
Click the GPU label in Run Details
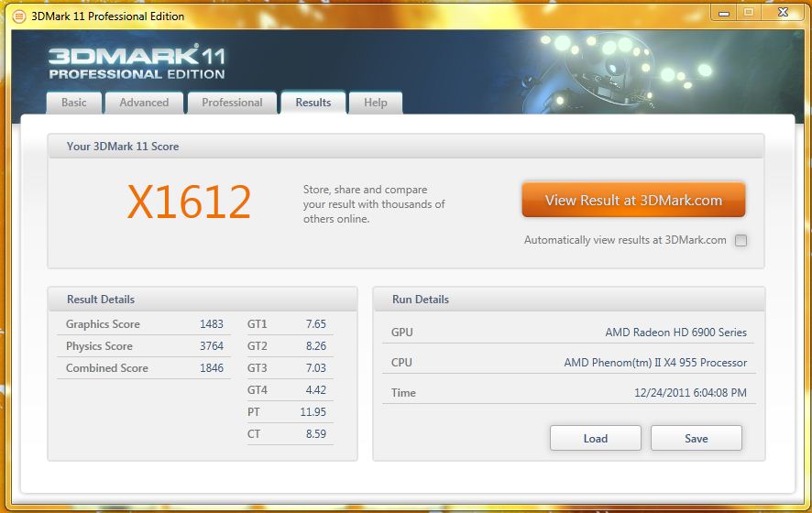(401, 333)
